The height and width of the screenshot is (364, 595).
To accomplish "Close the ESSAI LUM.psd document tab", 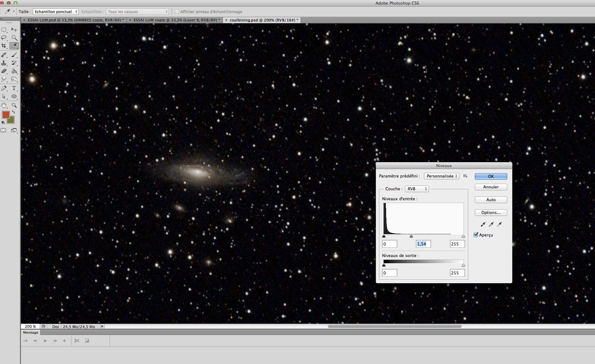I will pos(24,20).
